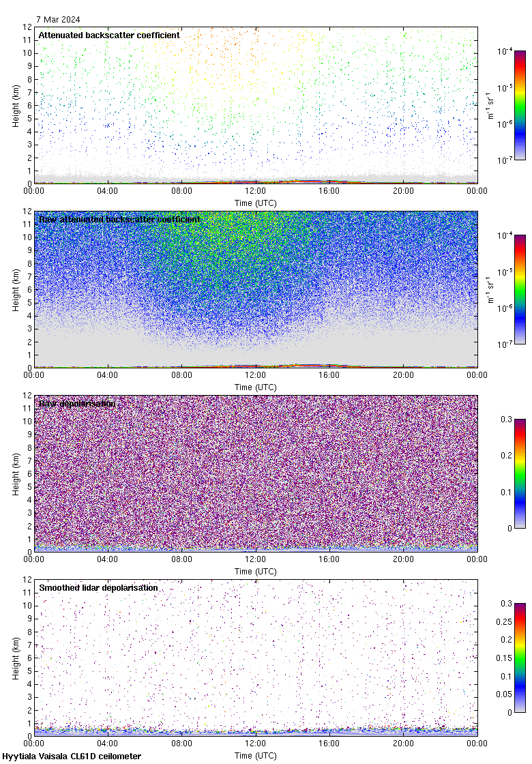Click the "Hyytiala Vaisala CL61D ceilometer" footer text
This screenshot has width=532, height=764.
(x=72, y=756)
